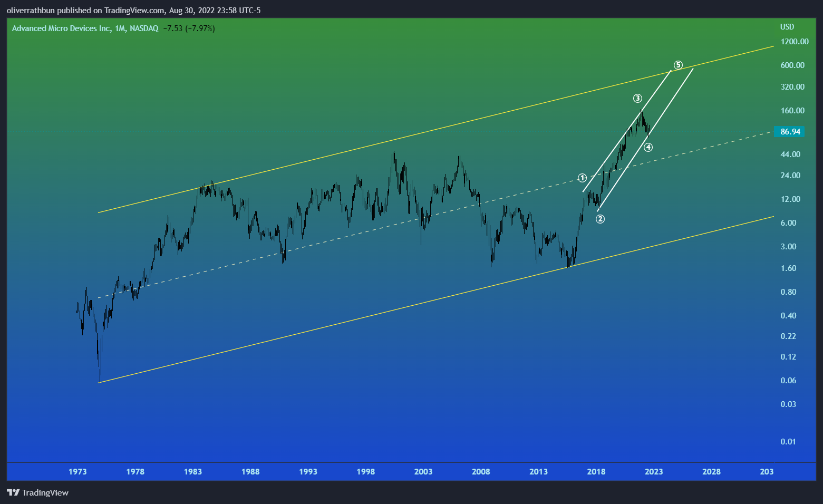The width and height of the screenshot is (823, 504).
Task: Click the 12.00 price axis label
Action: click(790, 199)
